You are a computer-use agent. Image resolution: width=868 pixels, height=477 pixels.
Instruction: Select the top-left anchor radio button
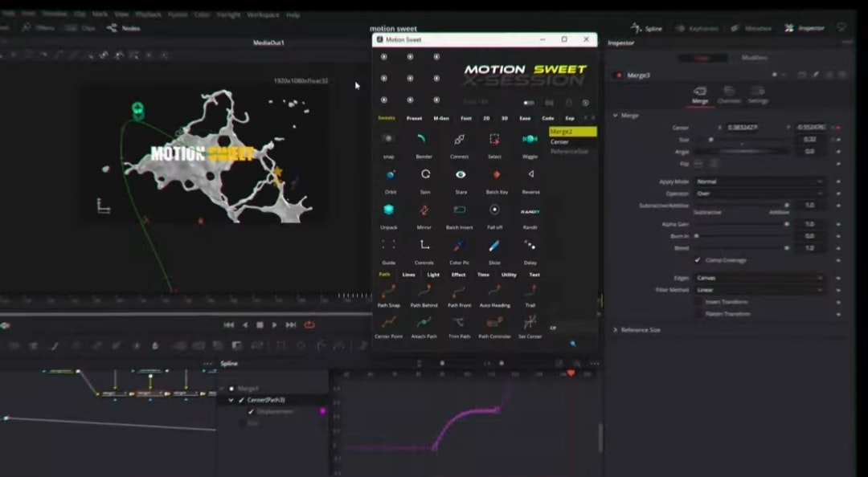pyautogui.click(x=383, y=56)
